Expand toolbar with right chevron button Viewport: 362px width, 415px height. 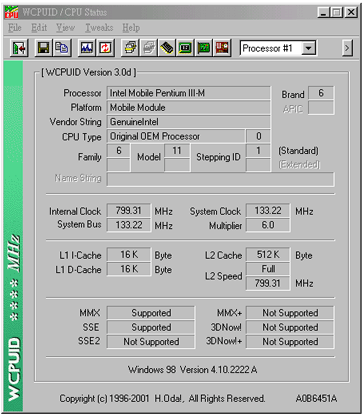[347, 48]
